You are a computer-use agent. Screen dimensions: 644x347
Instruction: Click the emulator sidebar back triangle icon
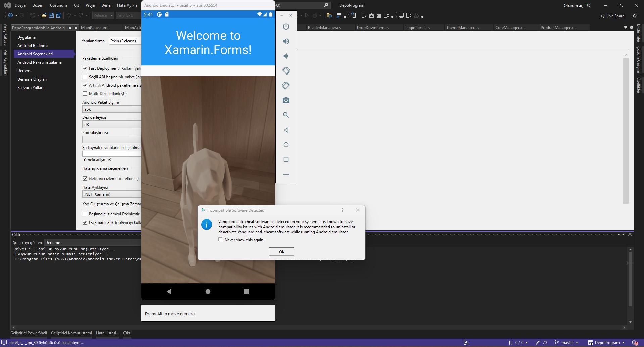click(x=286, y=130)
